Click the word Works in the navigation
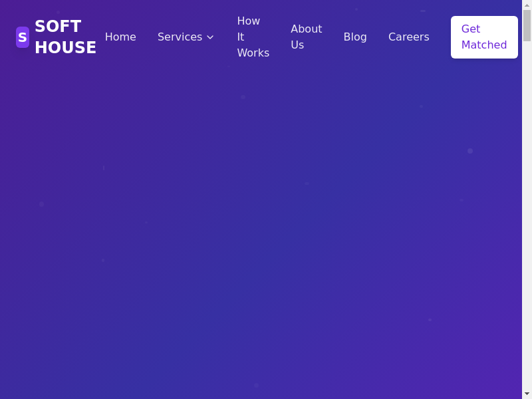This screenshot has width=532, height=399. coord(253,53)
